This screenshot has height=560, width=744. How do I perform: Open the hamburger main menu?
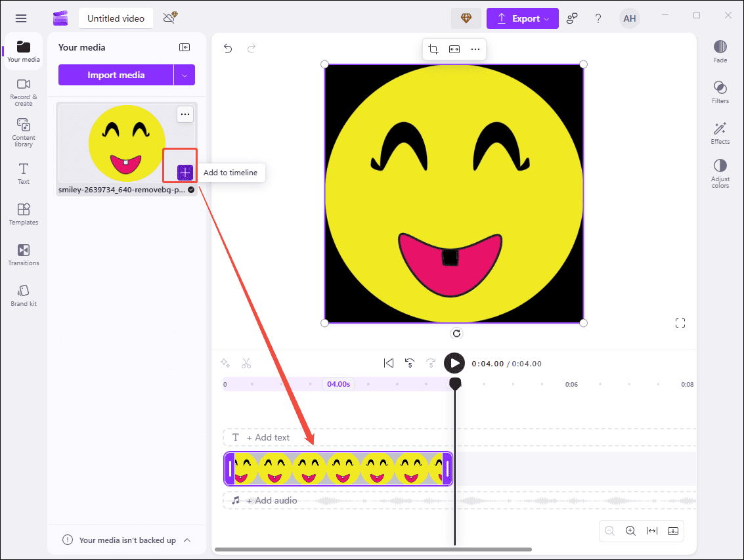(20, 18)
